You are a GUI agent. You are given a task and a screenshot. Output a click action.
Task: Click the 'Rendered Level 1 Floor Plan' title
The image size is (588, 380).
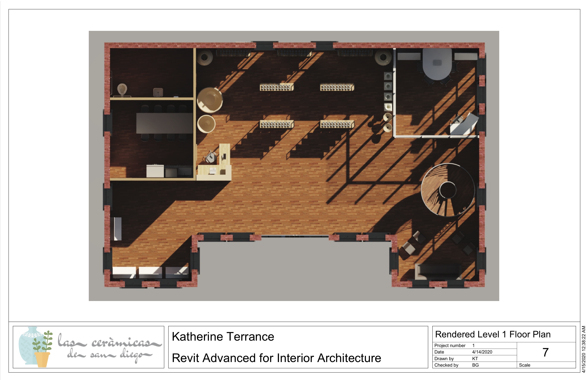493,334
